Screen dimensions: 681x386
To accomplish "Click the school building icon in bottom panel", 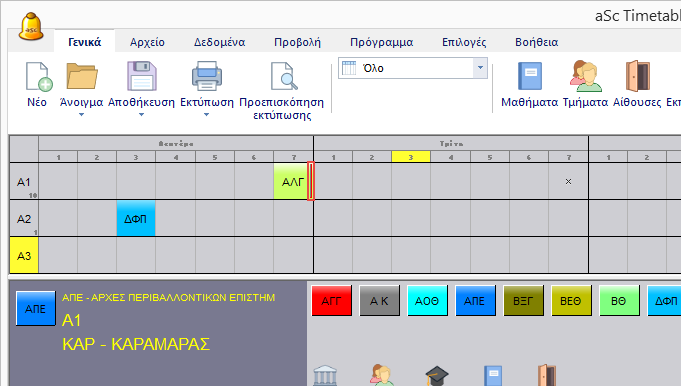I will 325,376.
